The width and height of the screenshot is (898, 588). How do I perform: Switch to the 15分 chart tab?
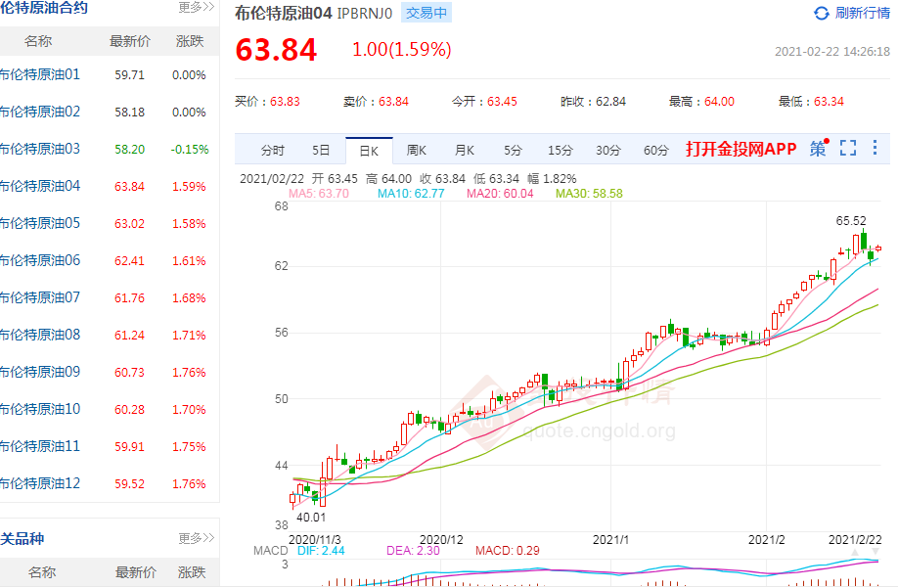[561, 151]
